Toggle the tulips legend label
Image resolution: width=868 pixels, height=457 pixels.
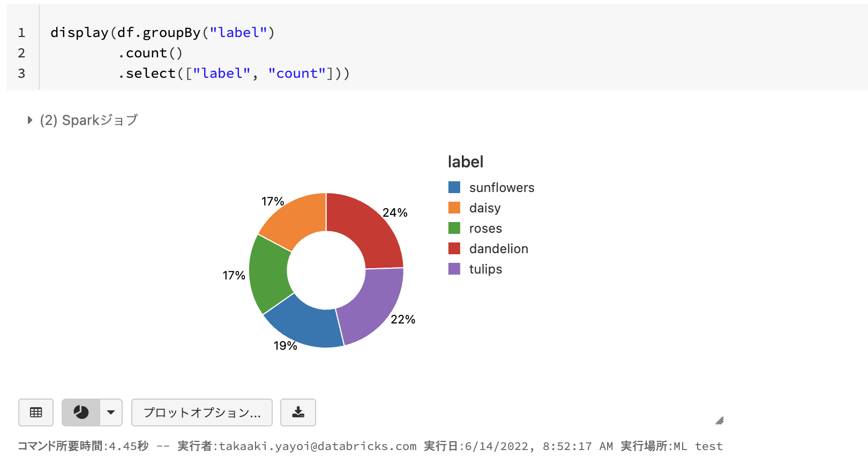pyautogui.click(x=485, y=269)
